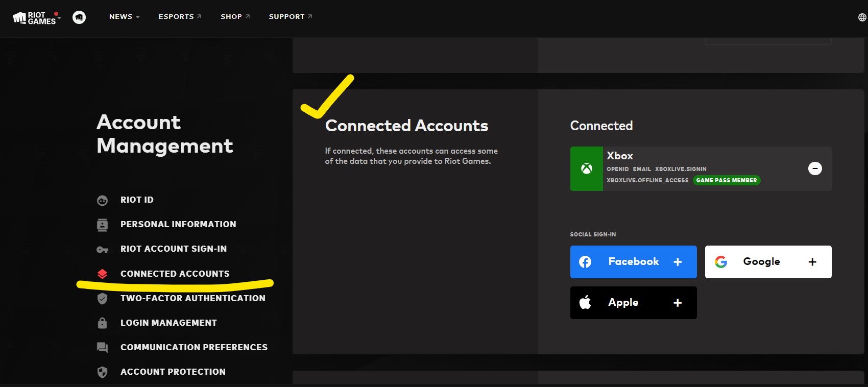The height and width of the screenshot is (387, 868).
Task: Click the Connected Accounts heading
Action: 406,126
